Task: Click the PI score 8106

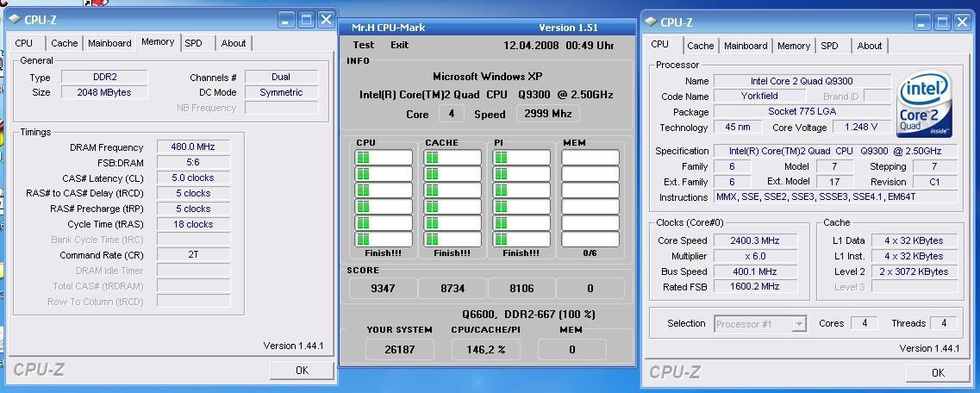Action: [521, 289]
